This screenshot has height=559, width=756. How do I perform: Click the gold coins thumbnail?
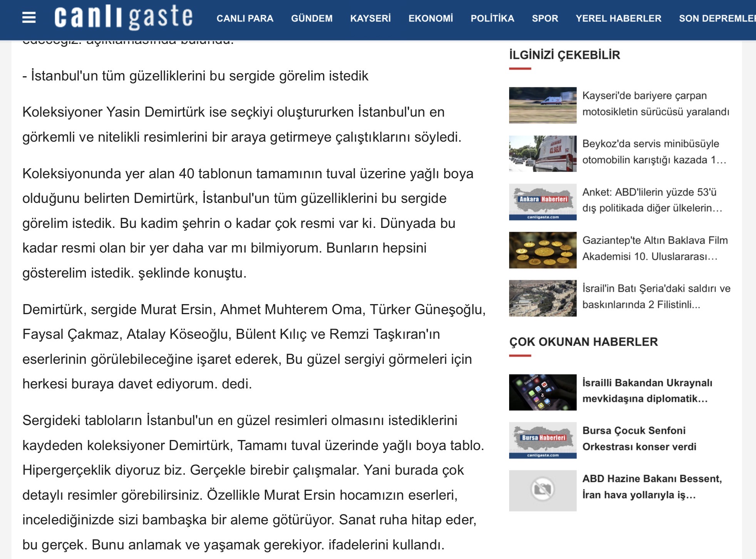(543, 250)
